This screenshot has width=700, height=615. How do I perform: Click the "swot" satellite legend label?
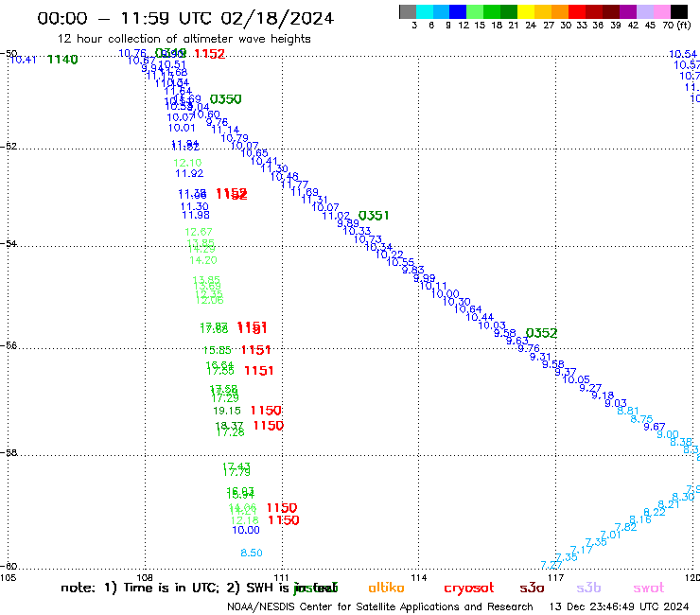(648, 589)
